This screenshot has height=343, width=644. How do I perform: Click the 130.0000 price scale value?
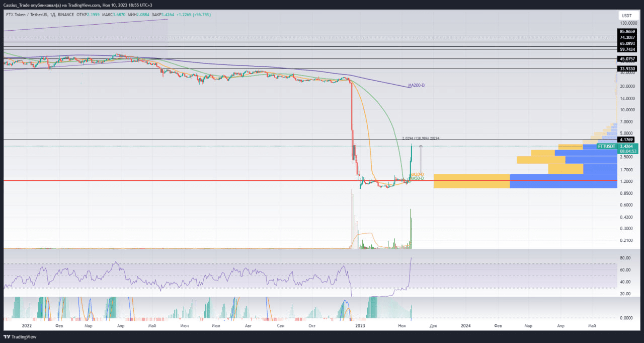click(628, 23)
